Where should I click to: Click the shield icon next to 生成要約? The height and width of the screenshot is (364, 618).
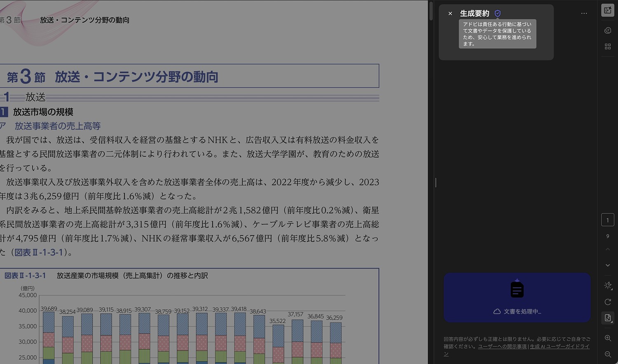click(498, 13)
